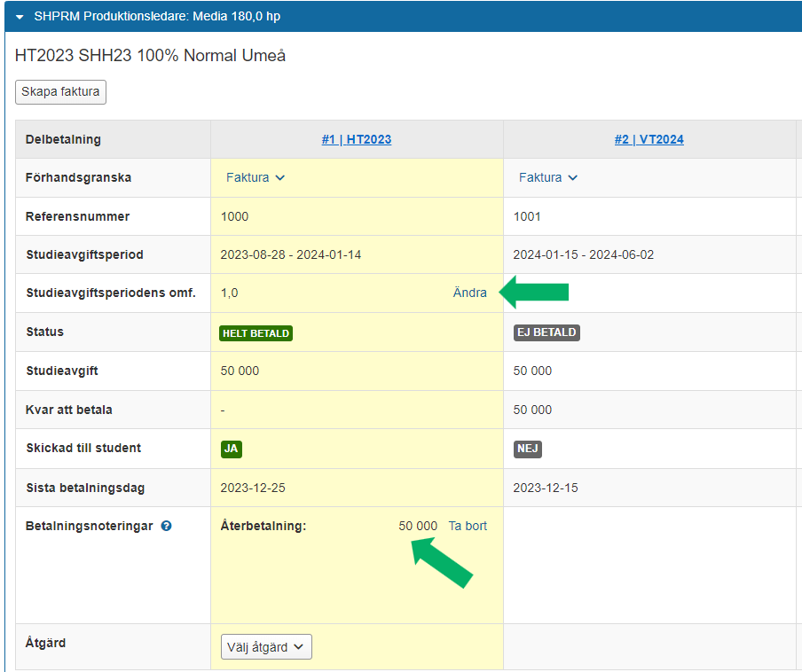Click the Åtgärd row label
This screenshot has width=802, height=672.
click(x=45, y=643)
